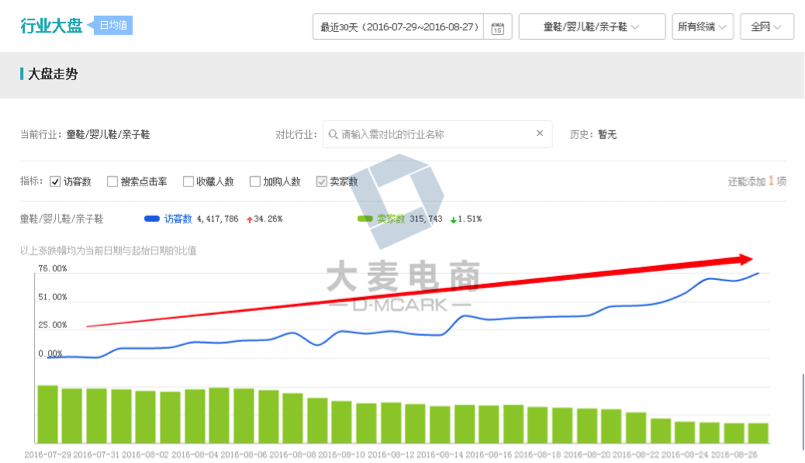Open the 全网 dropdown

click(768, 27)
